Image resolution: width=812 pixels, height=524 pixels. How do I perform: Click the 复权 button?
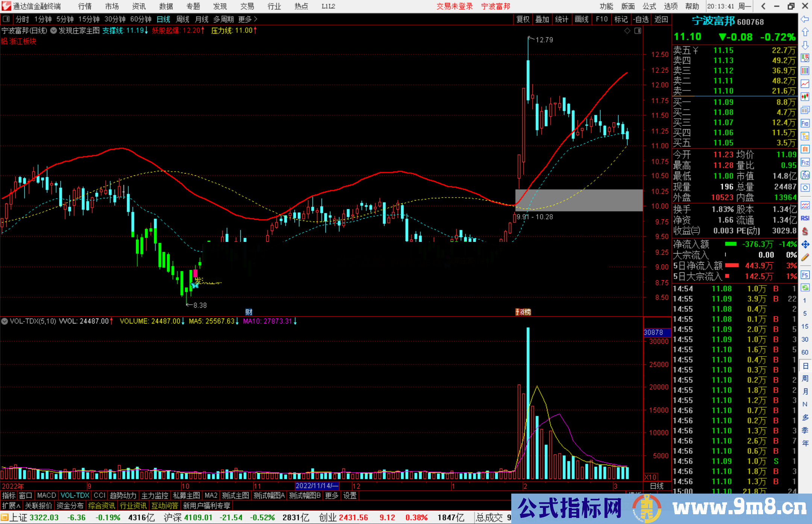click(523, 19)
